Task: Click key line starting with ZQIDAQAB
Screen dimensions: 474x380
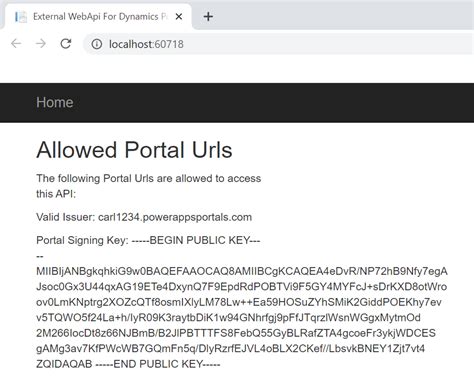Action: (128, 364)
